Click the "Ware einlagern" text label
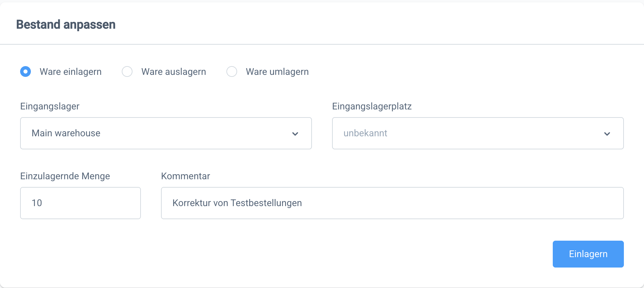The image size is (644, 288). pos(70,72)
